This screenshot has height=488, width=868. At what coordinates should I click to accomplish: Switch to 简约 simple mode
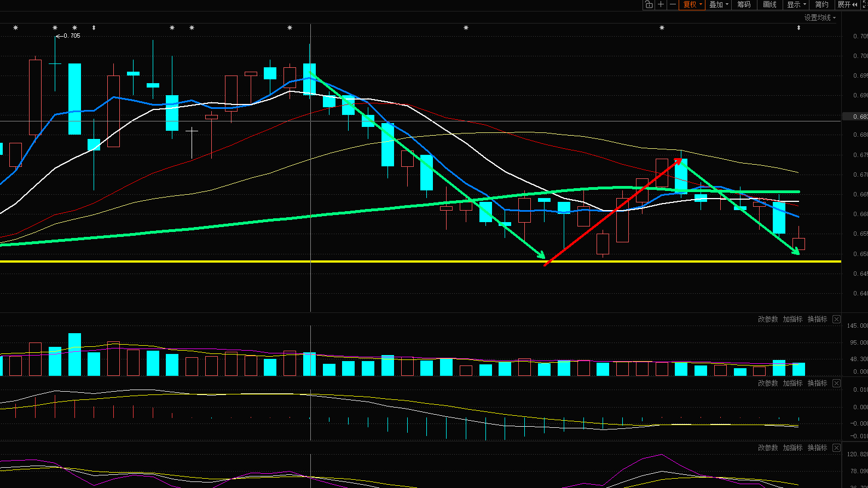822,4
